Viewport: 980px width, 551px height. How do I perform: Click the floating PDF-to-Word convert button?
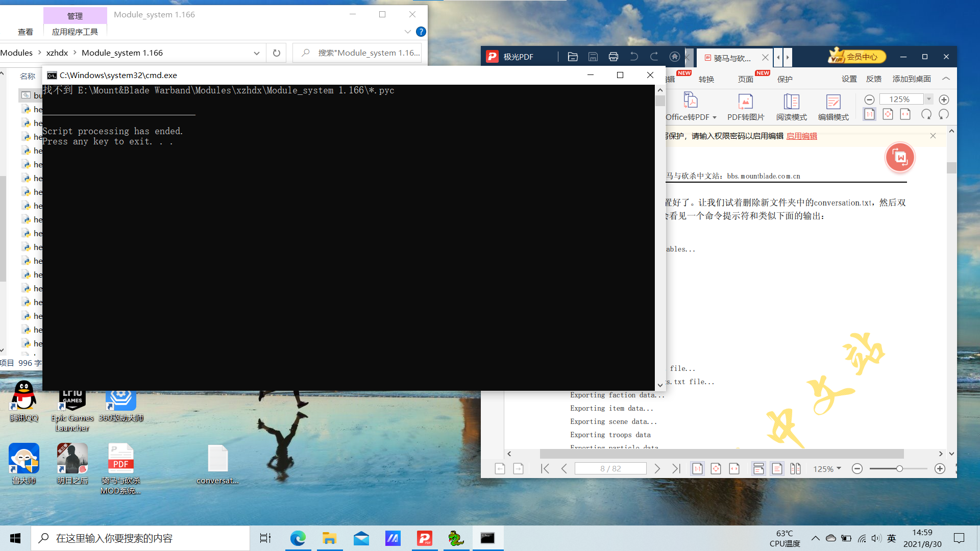tap(900, 158)
